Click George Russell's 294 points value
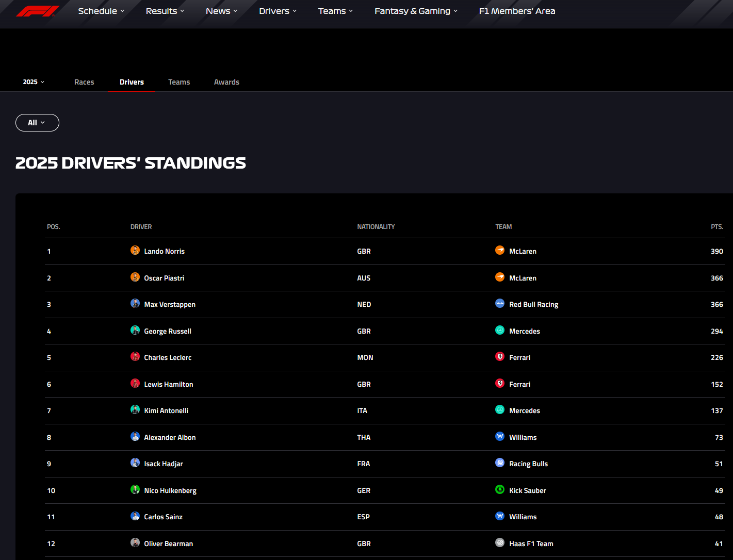 tap(717, 331)
